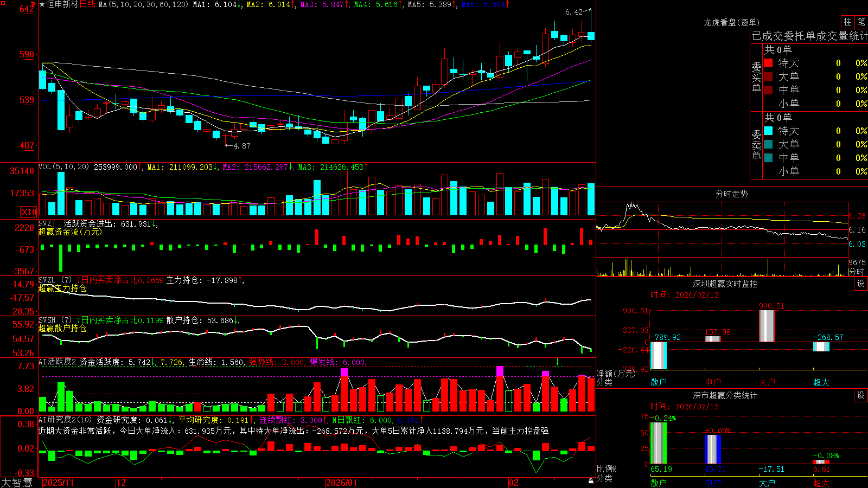Click the 日线 period label
The height and width of the screenshot is (488, 868).
[87, 4]
